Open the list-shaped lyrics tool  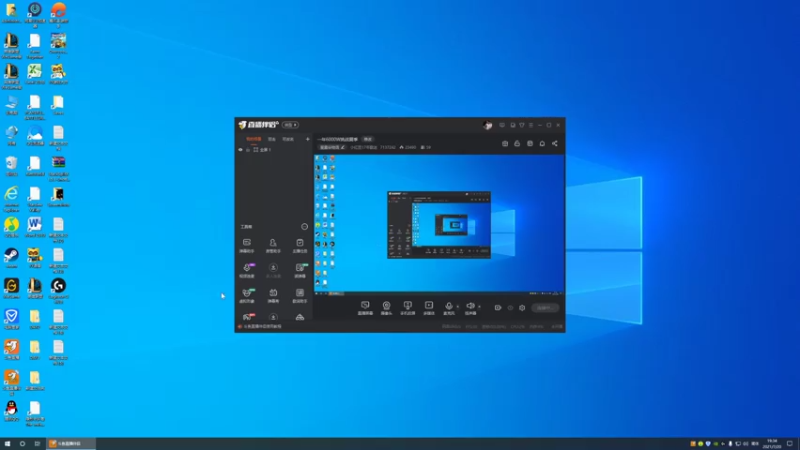(299, 295)
